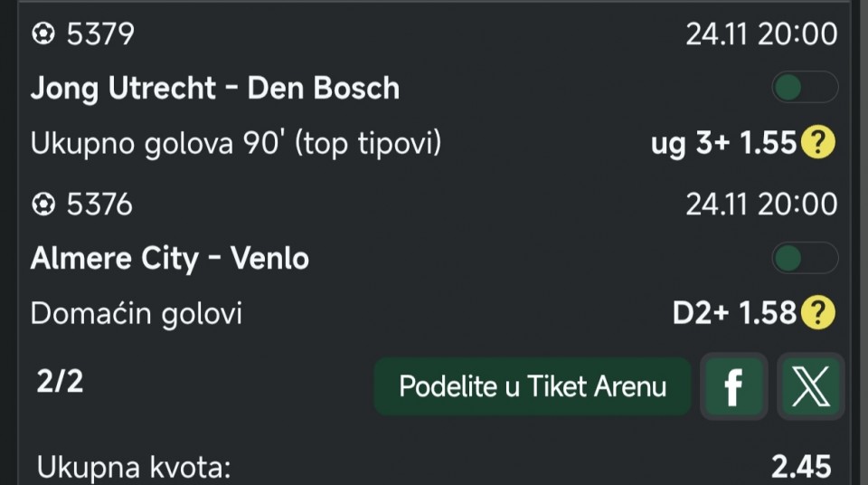Toggle the Jong Utrecht - Den Bosch switch

click(x=804, y=88)
